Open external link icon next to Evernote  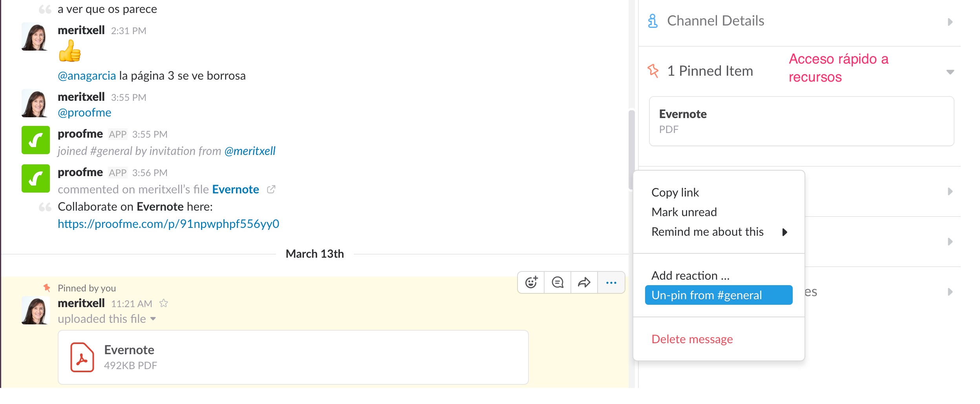click(271, 189)
